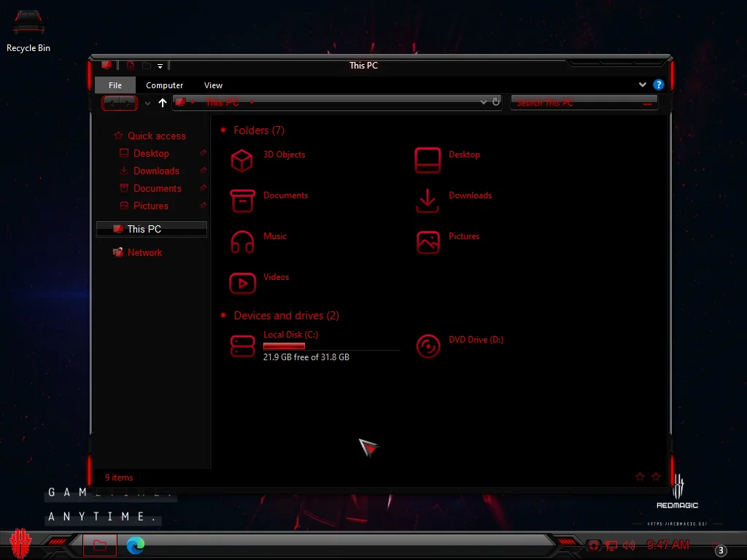The width and height of the screenshot is (747, 560).
Task: Switch to large icons view in status bar
Action: 656,477
